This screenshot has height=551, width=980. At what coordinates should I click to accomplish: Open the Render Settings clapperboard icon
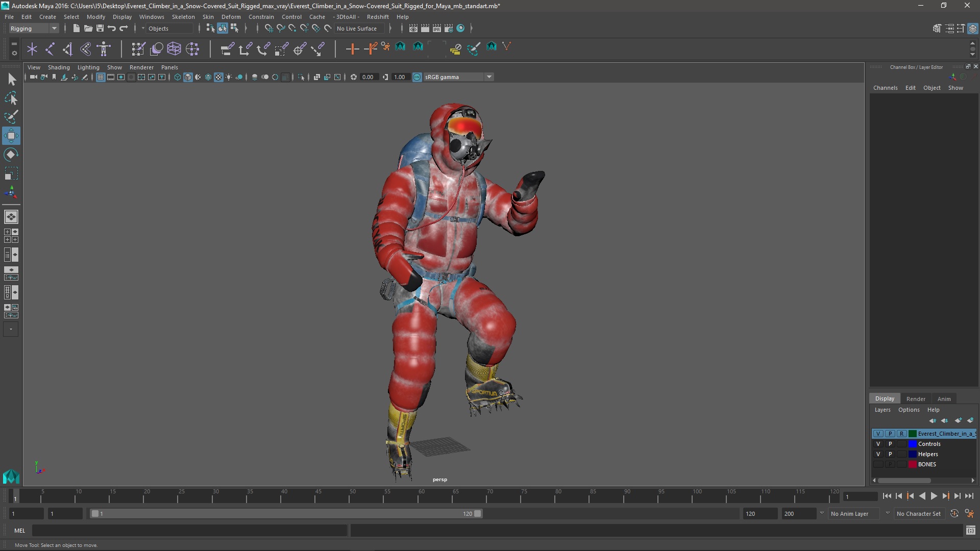pyautogui.click(x=449, y=28)
